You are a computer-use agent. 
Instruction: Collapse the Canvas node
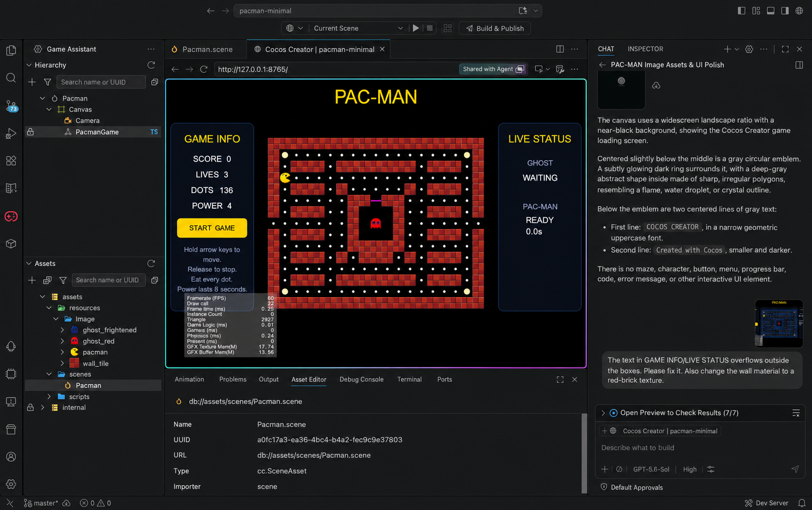click(49, 109)
